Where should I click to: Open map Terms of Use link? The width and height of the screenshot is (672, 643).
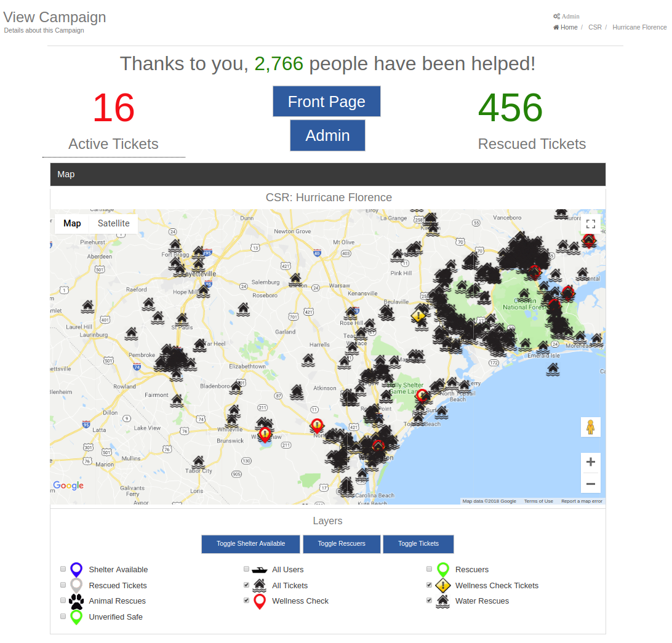click(x=538, y=501)
